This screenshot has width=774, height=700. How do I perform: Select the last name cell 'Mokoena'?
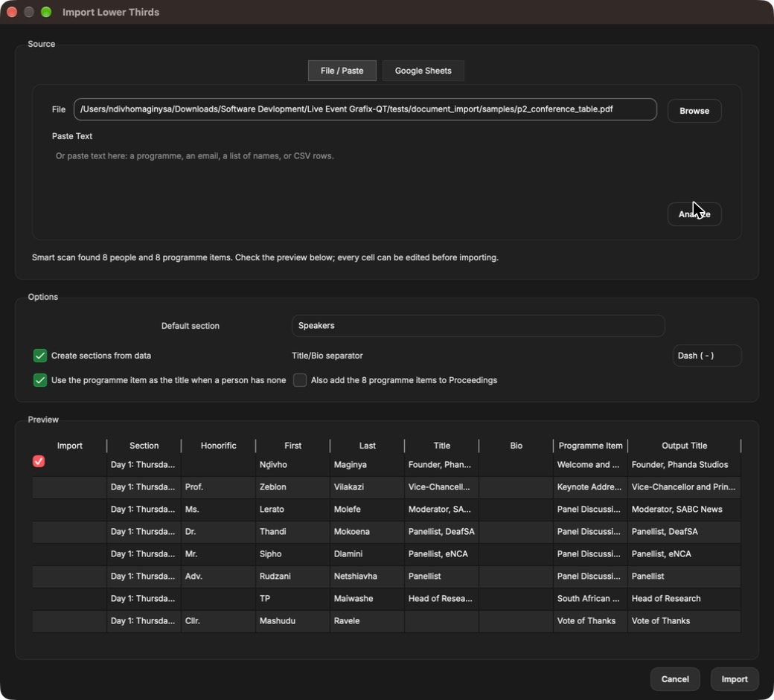pos(367,531)
